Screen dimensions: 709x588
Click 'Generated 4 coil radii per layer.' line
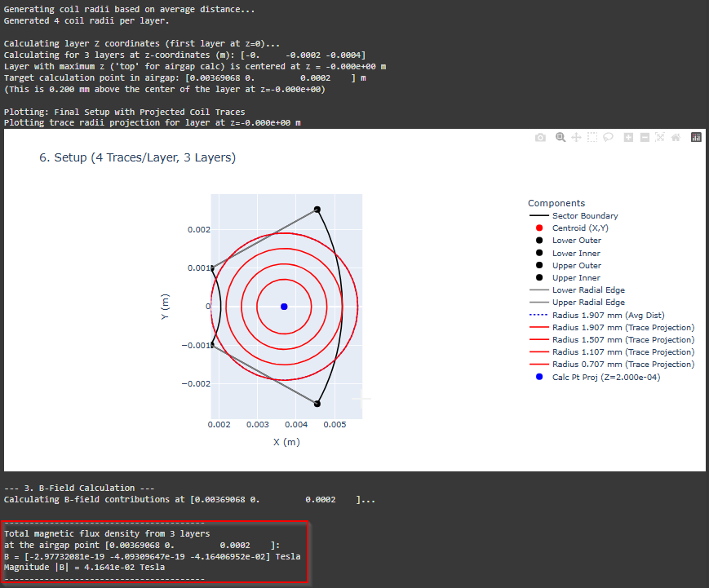pyautogui.click(x=86, y=20)
